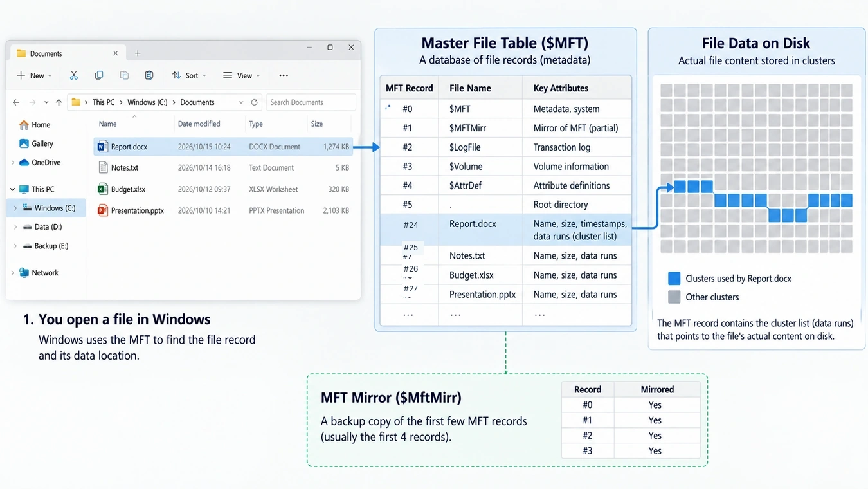This screenshot has width=868, height=489.
Task: Click the This PC monitor icon
Action: point(24,189)
